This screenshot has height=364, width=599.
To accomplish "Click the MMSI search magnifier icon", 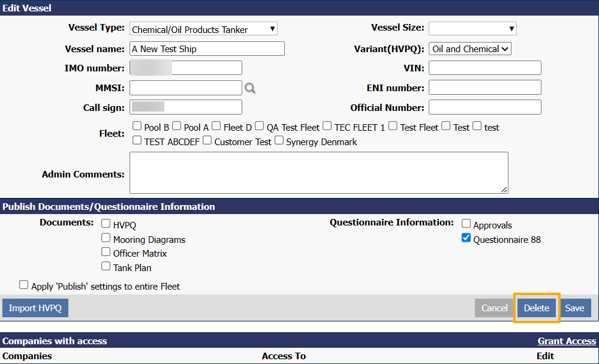I will 250,88.
